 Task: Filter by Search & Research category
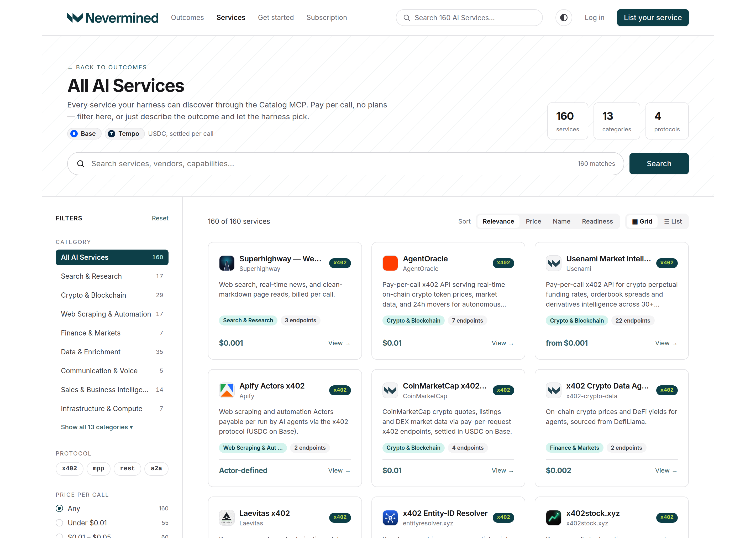[112, 276]
